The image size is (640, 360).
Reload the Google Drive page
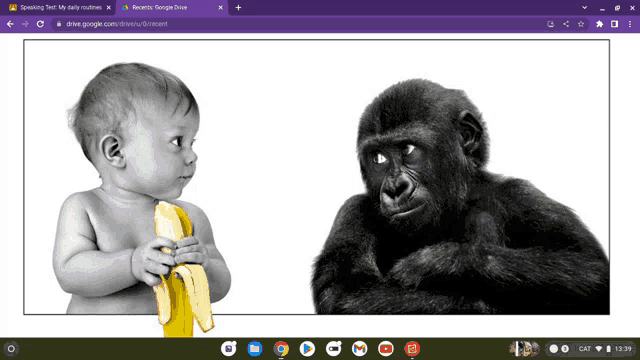pyautogui.click(x=40, y=24)
